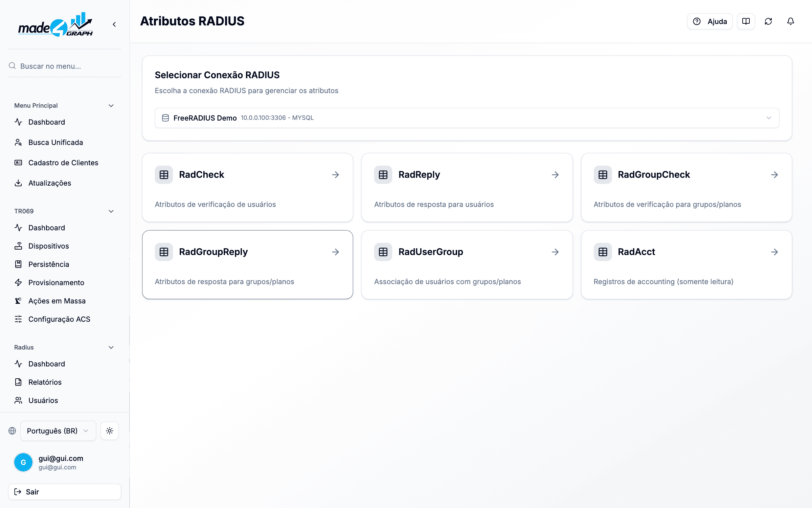Click the RadGroupCheck title text
The height and width of the screenshot is (508, 812).
[x=654, y=175]
